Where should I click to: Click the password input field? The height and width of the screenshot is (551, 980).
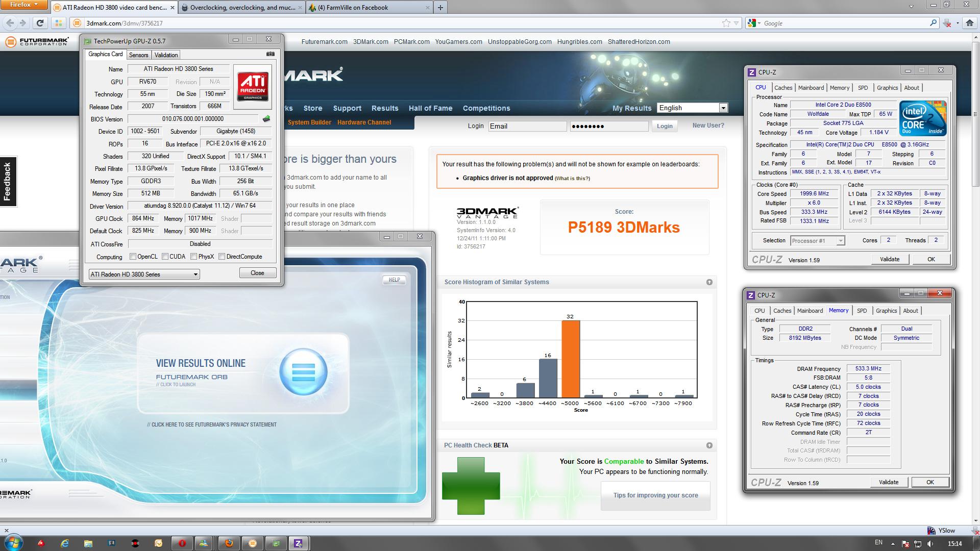609,126
